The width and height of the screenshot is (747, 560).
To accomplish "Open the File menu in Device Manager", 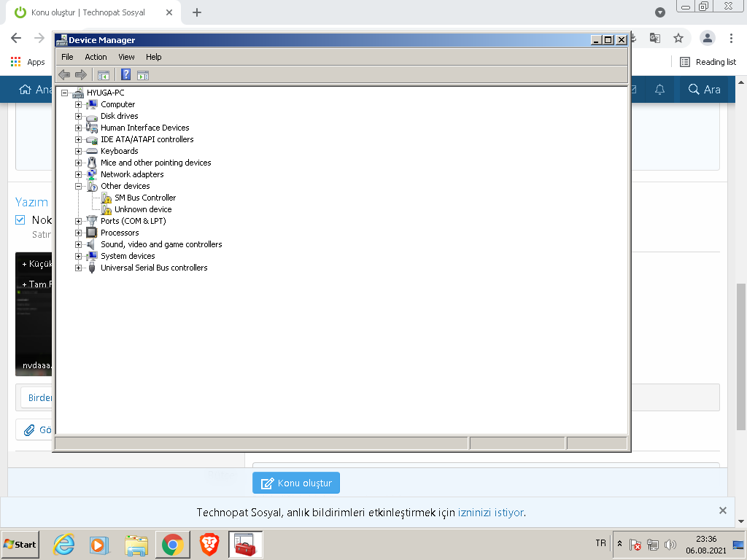I will pos(67,57).
